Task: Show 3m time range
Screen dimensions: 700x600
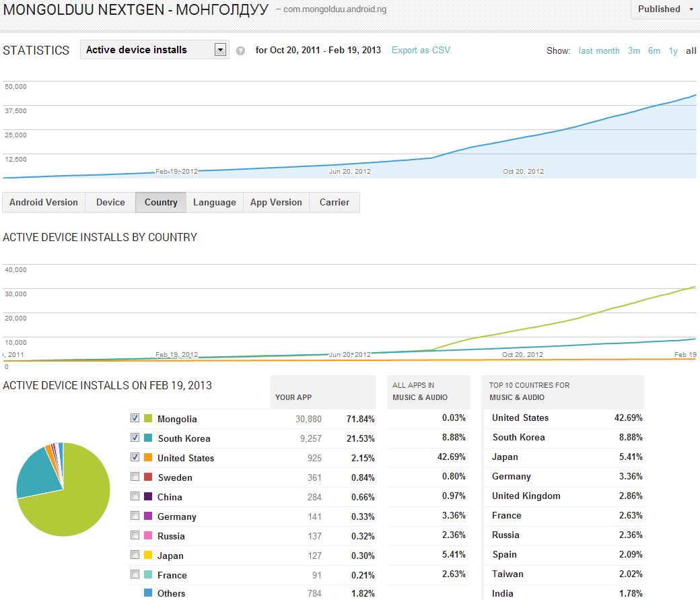Action: pyautogui.click(x=634, y=51)
